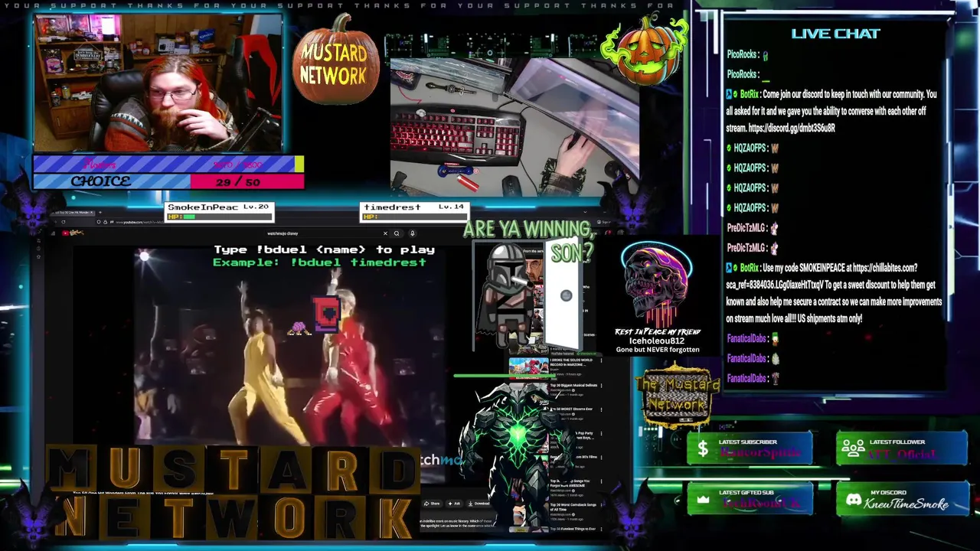Click the YouTube logo in the browser
The image size is (980, 551).
pos(73,233)
